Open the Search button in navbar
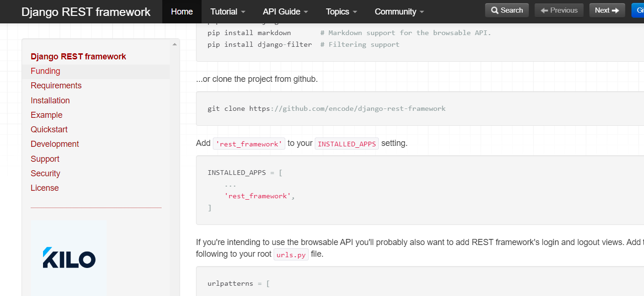This screenshot has height=296, width=644. click(507, 10)
